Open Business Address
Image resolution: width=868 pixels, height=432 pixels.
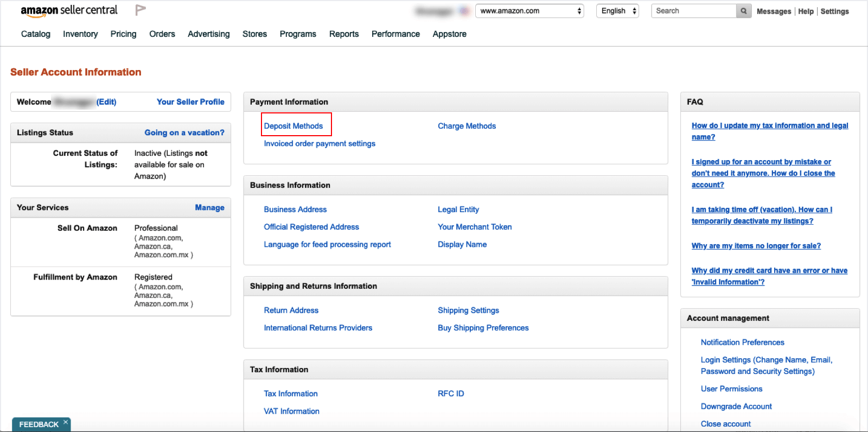[295, 209]
